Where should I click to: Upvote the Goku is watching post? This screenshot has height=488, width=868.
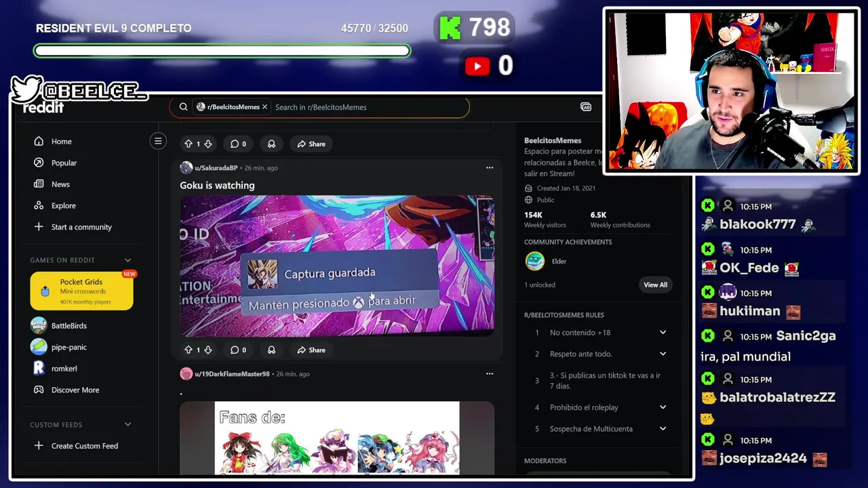tap(189, 350)
